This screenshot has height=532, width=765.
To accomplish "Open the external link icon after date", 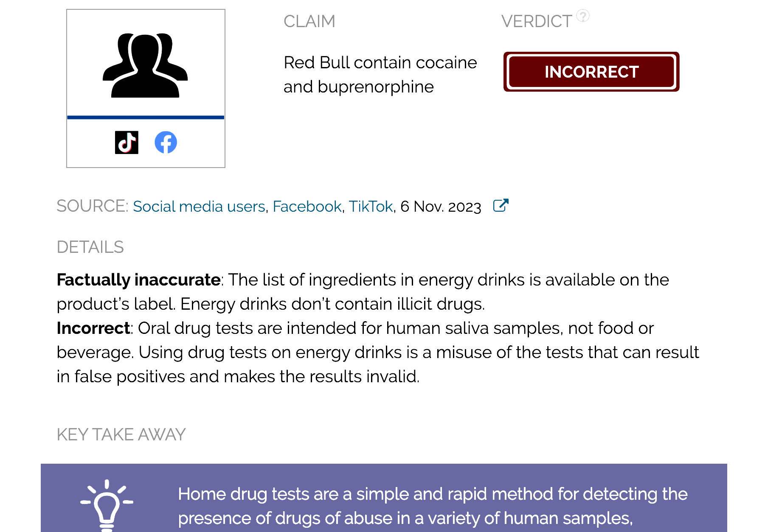I will point(501,205).
